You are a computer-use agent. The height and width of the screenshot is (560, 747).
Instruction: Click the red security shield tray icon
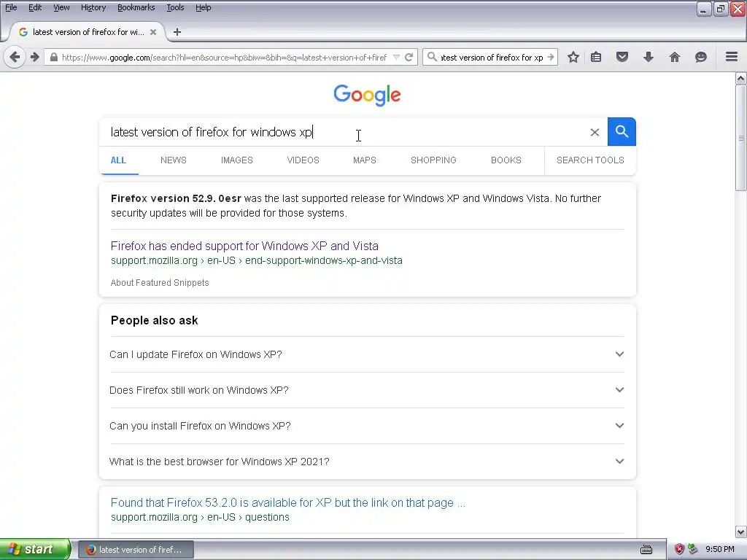coord(679,550)
